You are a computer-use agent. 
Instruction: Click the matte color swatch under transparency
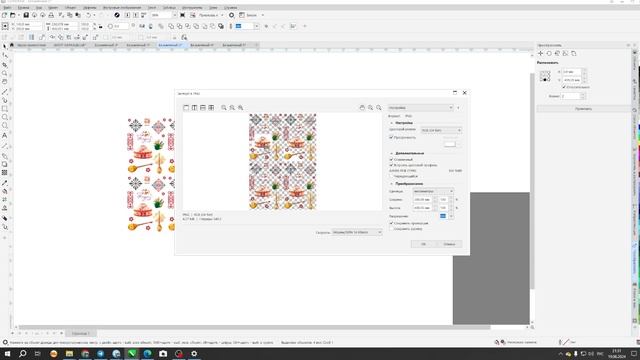(x=450, y=144)
